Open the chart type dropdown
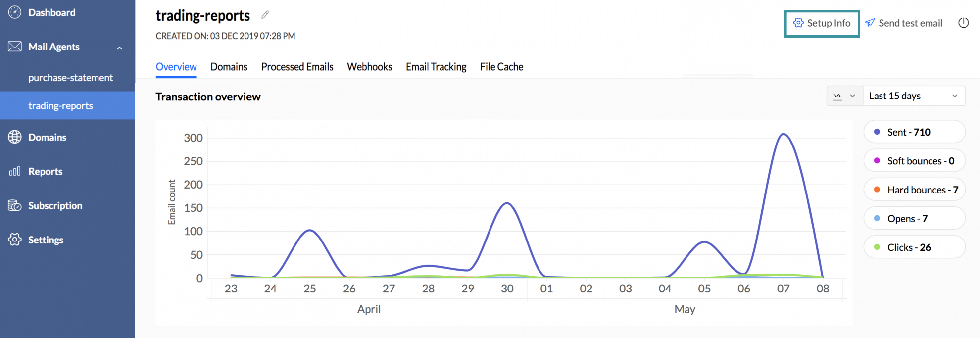The image size is (980, 338). (x=844, y=96)
